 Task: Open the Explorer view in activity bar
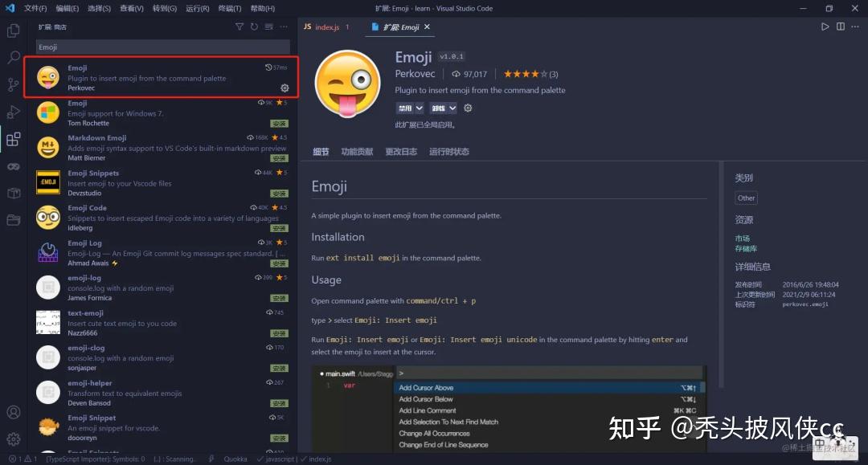tap(14, 31)
